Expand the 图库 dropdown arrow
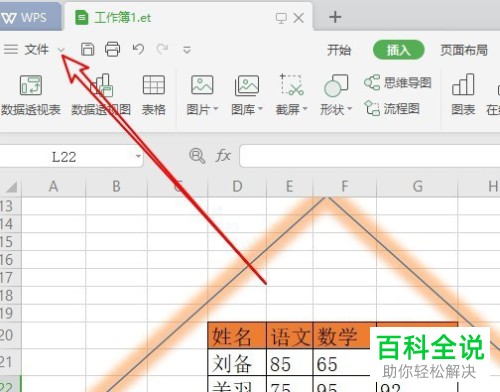Viewport: 500px width, 392px height. click(261, 109)
